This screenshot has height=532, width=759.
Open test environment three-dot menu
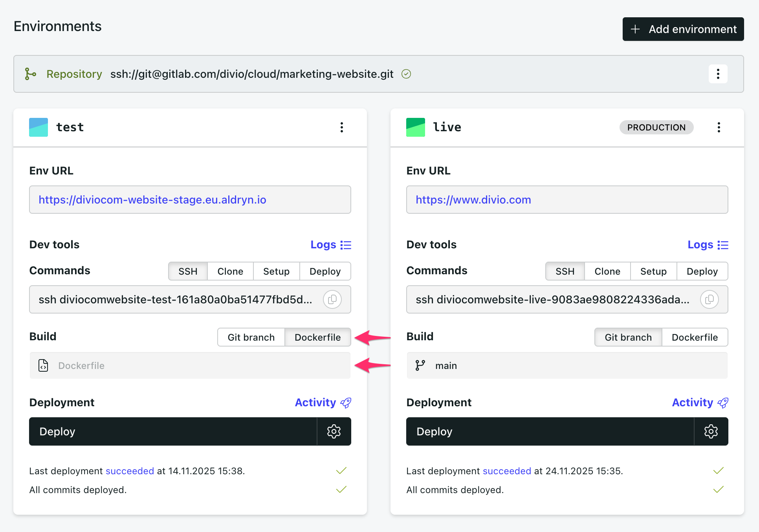[x=342, y=127]
